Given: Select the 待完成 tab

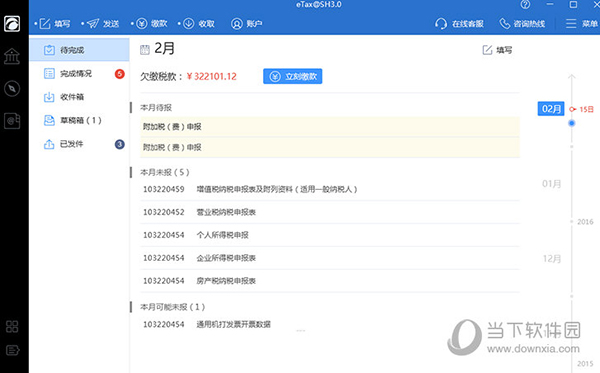Looking at the screenshot, I should 80,50.
